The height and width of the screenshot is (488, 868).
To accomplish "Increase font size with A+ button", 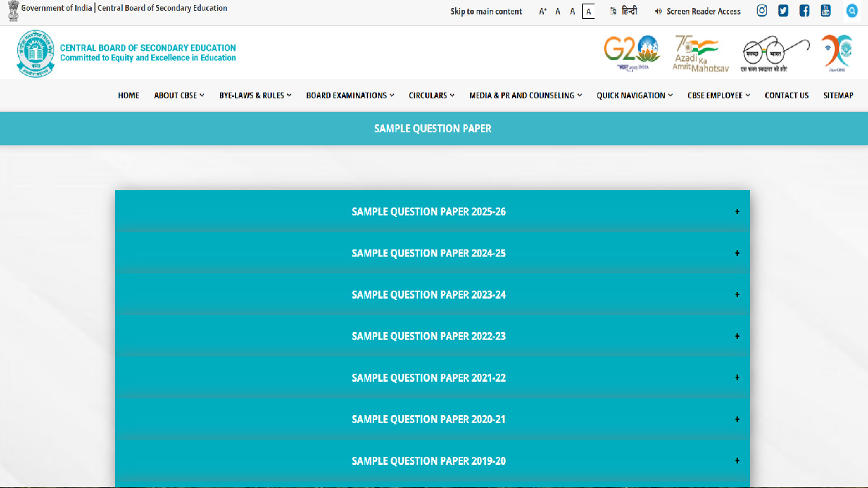I will coord(543,12).
